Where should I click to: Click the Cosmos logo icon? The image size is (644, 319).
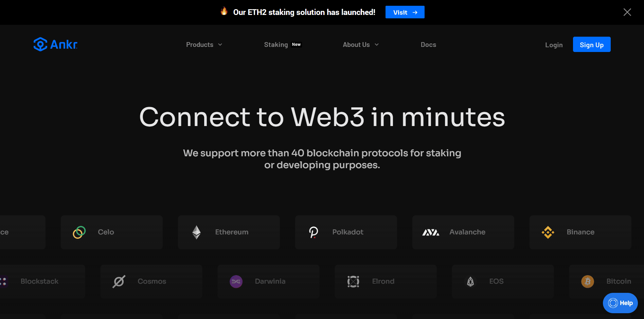119,282
